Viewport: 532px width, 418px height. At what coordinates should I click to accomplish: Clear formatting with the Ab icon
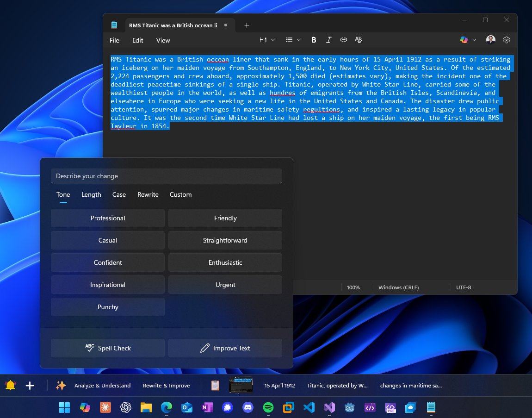[x=358, y=40]
